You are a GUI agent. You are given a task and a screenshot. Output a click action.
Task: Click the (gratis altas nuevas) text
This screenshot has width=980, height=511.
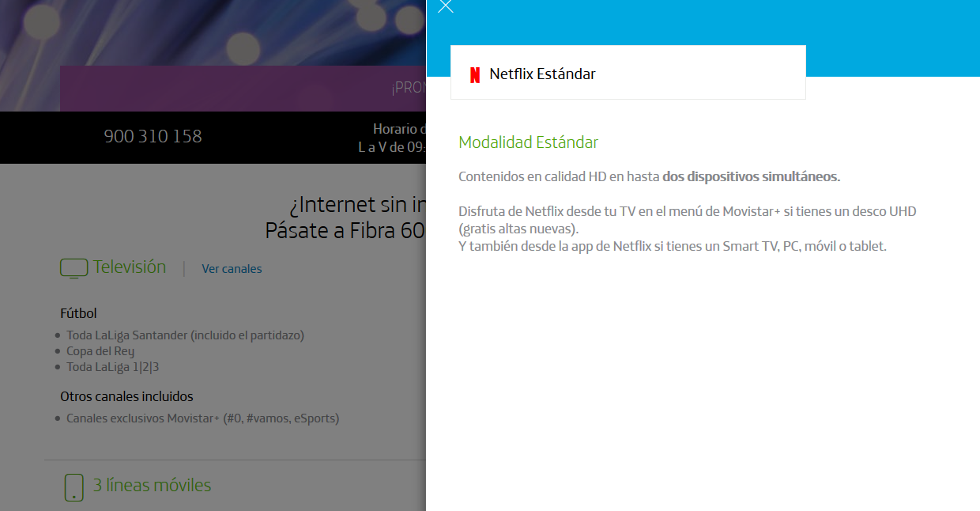(518, 229)
